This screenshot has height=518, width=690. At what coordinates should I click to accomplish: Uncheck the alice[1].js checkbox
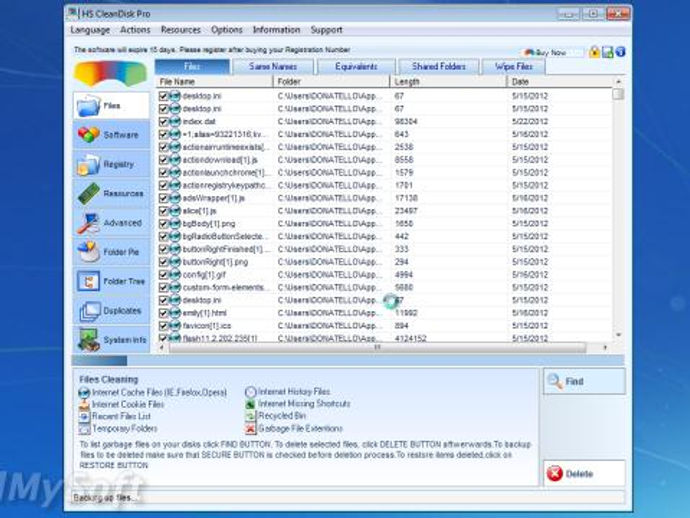coord(163,211)
